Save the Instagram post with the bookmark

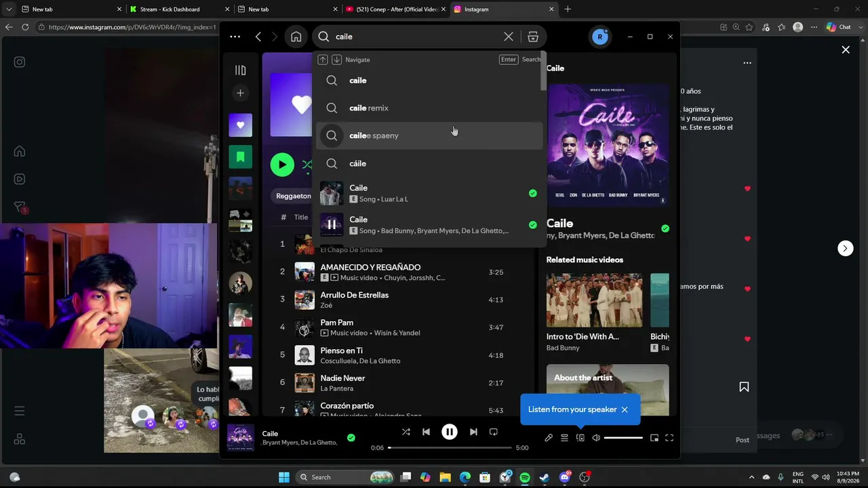coord(744,387)
